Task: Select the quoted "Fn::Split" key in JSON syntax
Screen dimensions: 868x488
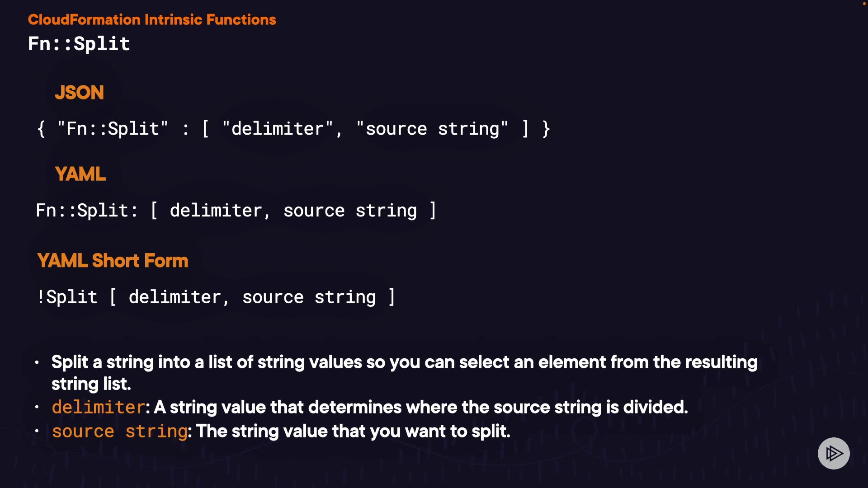Action: tap(113, 129)
